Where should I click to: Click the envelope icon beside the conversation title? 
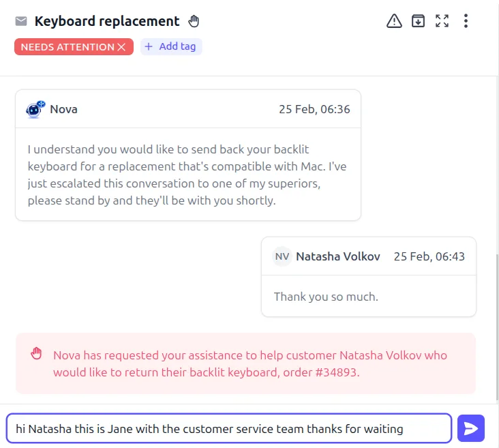coord(21,21)
